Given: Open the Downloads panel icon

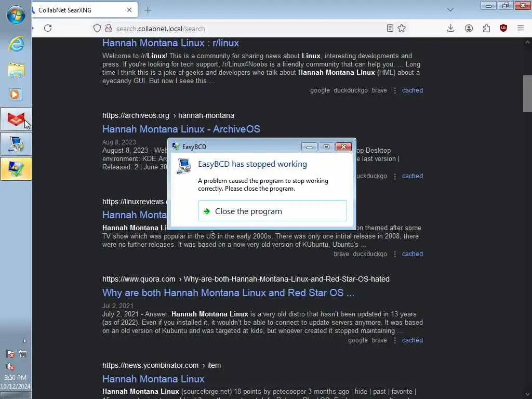Looking at the screenshot, I should [x=450, y=28].
